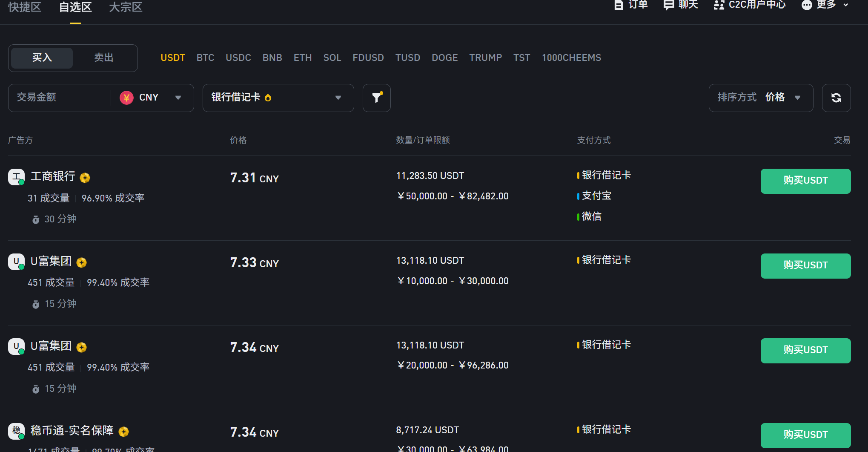Open the first U富集团 merchant profile link

point(51,262)
